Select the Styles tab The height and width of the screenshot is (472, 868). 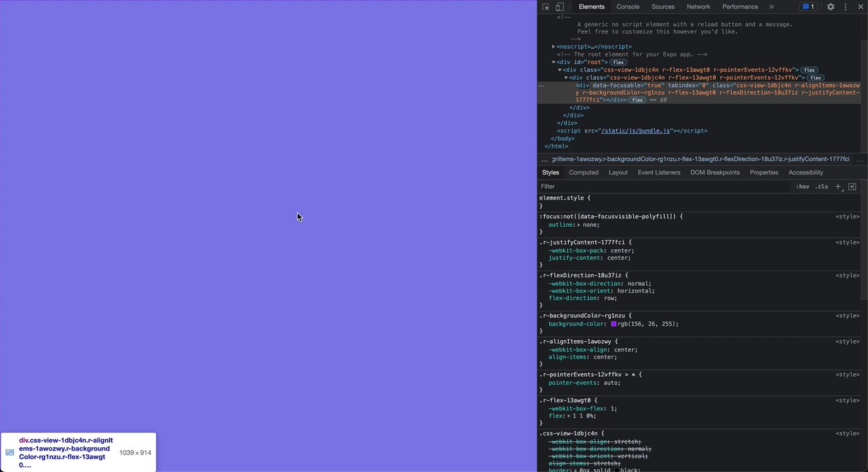[550, 172]
